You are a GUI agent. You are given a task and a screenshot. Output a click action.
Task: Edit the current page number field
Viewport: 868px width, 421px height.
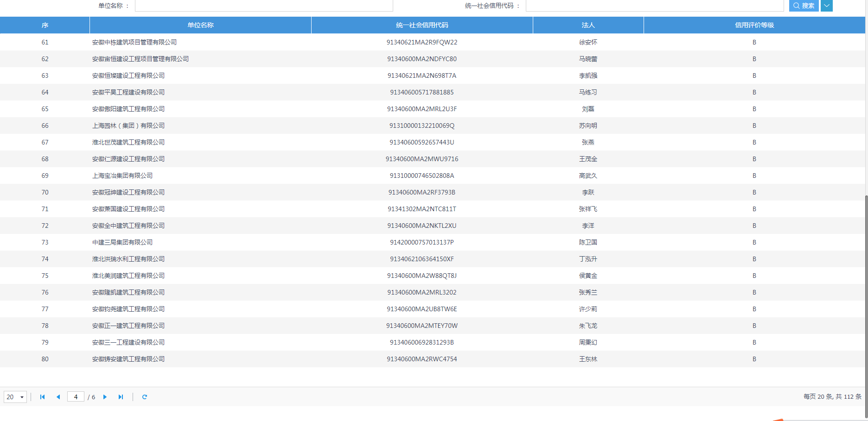tap(76, 397)
